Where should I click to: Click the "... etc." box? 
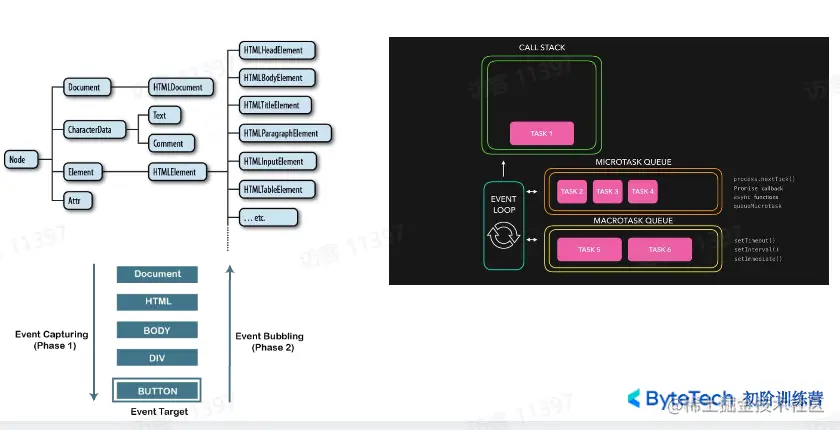268,218
